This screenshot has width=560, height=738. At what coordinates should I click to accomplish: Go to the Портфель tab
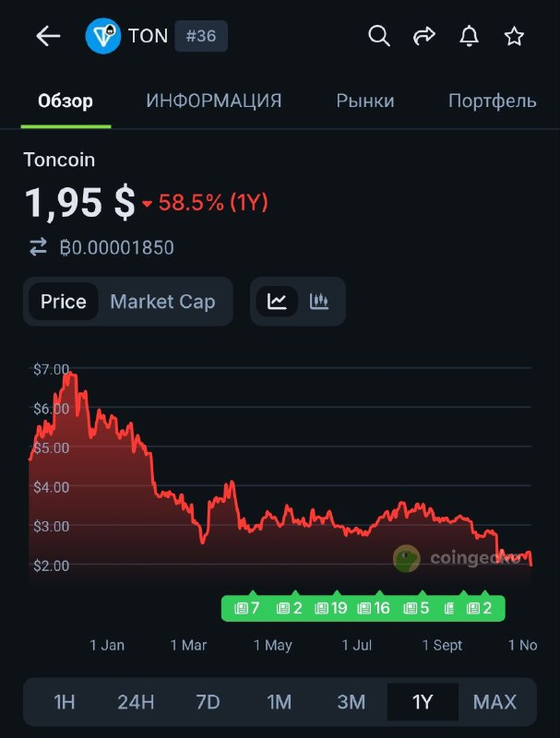pos(492,101)
